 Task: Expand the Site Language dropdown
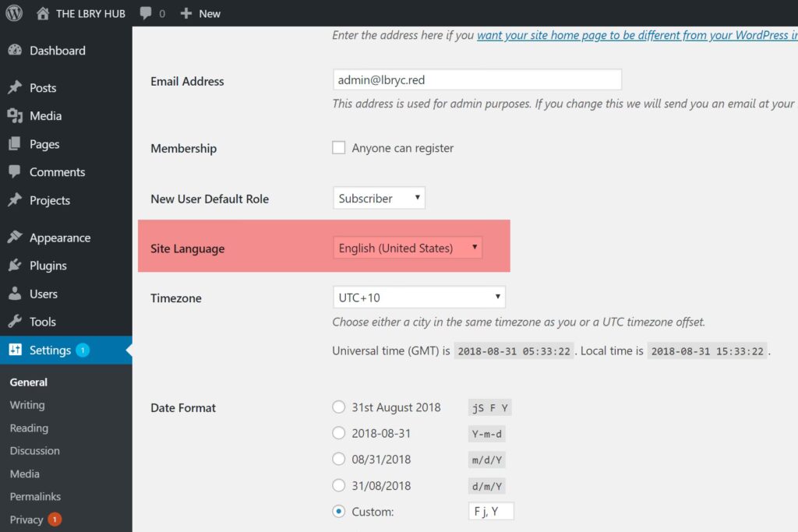pyautogui.click(x=408, y=248)
